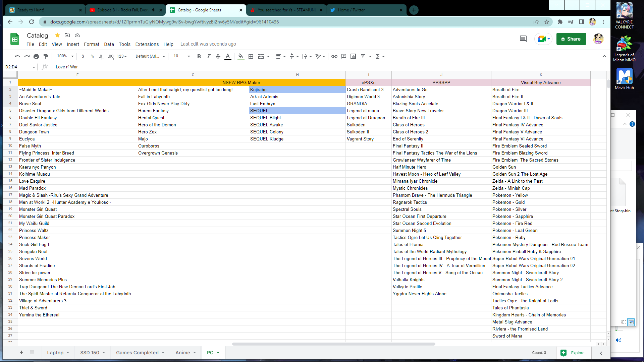
Task: Click the insert chart icon
Action: click(x=353, y=56)
